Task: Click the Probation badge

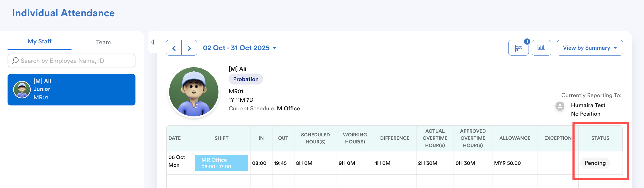Action: click(245, 79)
